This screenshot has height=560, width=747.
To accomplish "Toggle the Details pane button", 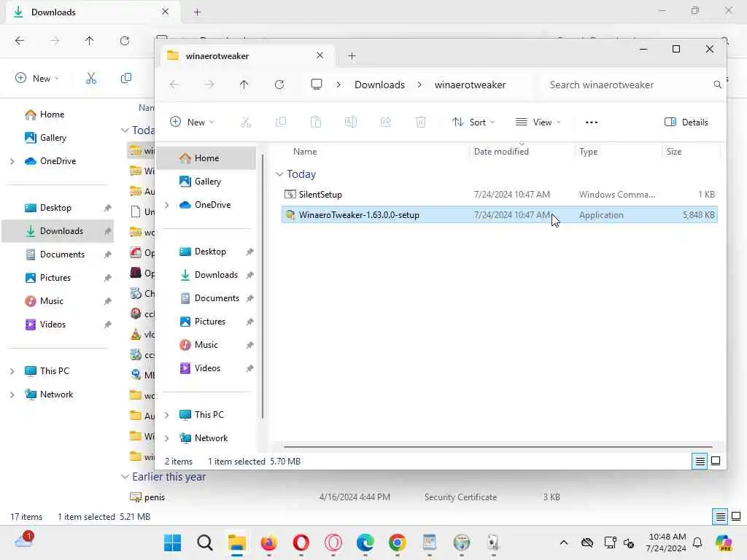I will (x=686, y=122).
